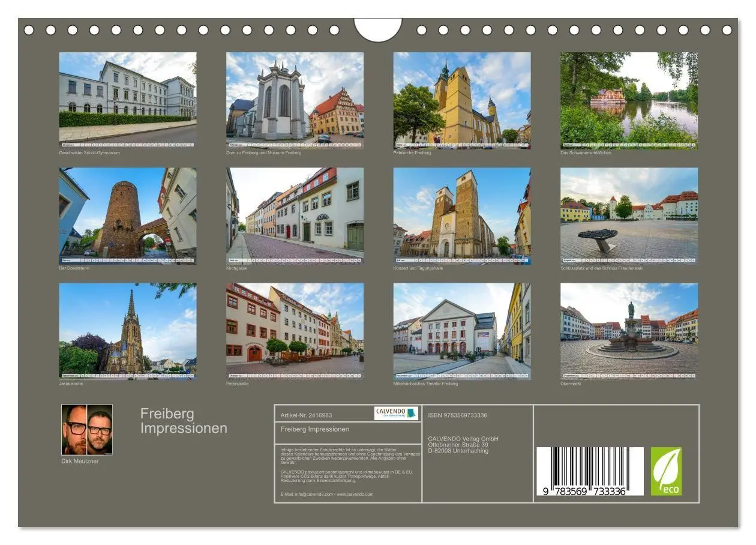Click the caption 'Jakobikirche'

[71, 384]
